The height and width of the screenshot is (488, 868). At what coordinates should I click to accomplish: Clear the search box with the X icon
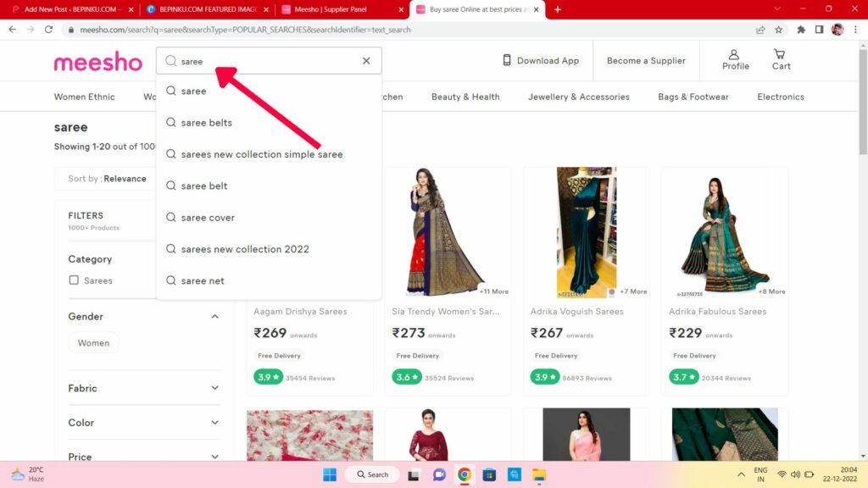[366, 61]
